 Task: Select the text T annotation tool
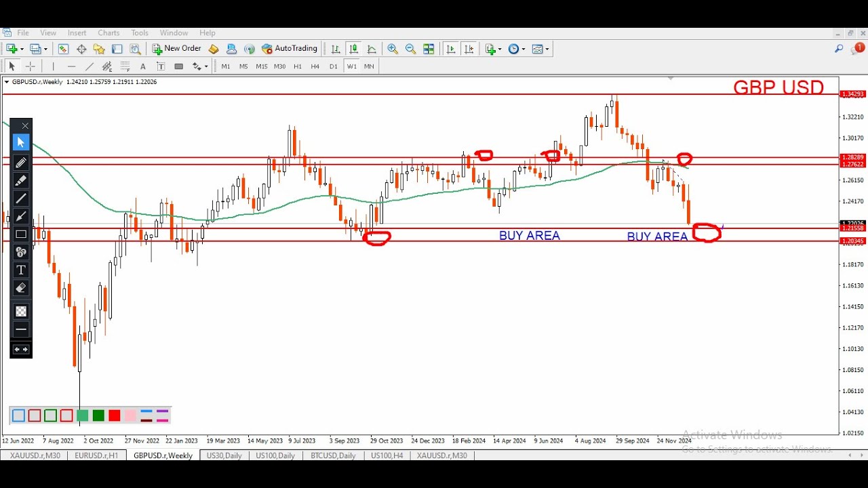coord(21,270)
